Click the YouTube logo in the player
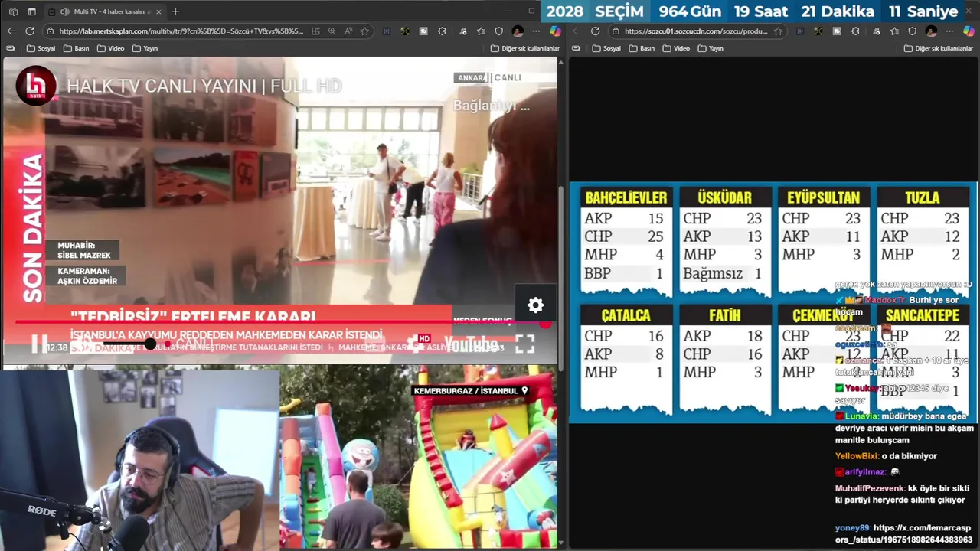This screenshot has width=980, height=551. pos(471,344)
